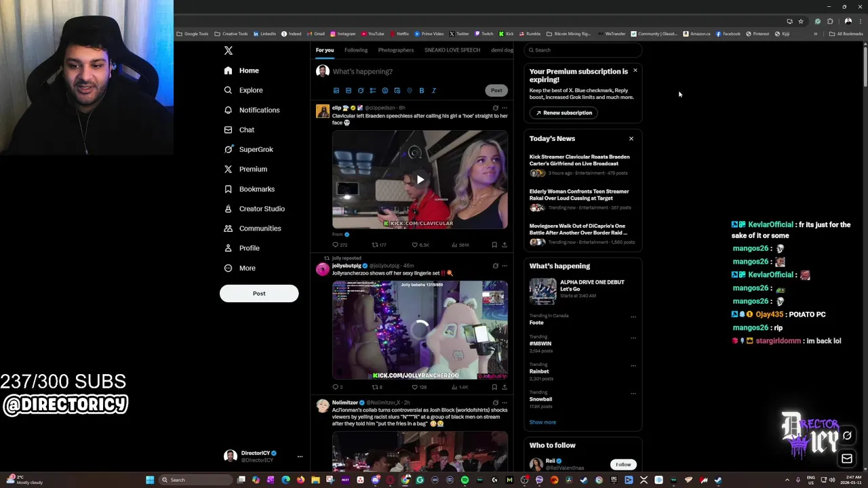The width and height of the screenshot is (868, 488).
Task: Add a poll in composer
Action: (373, 90)
